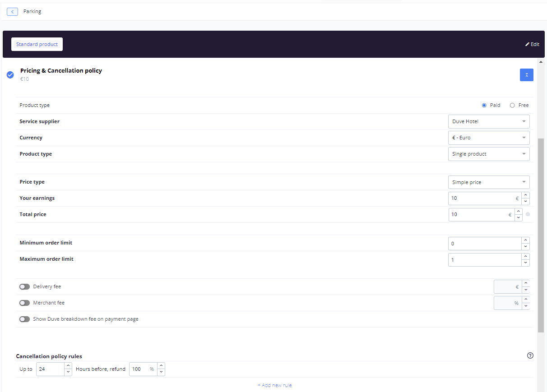Click the Add new rule link

[274, 385]
